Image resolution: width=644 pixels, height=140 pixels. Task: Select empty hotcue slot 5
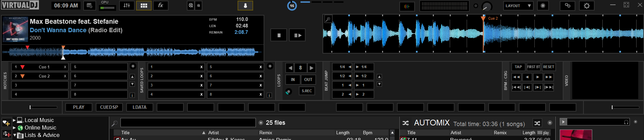pyautogui.click(x=99, y=67)
